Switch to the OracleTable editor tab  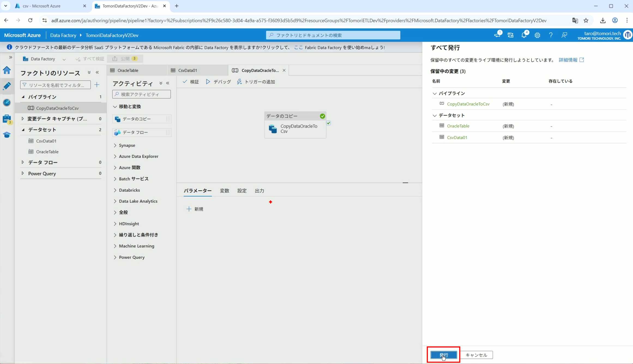[x=128, y=70]
